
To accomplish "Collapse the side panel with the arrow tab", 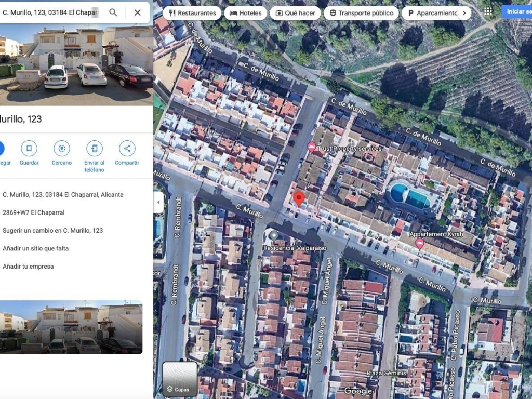I will pos(158,202).
